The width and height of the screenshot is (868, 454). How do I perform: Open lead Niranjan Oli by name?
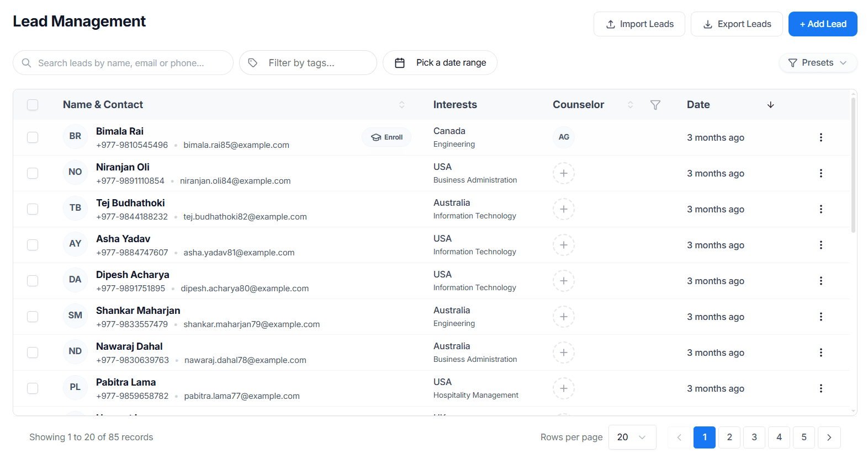pyautogui.click(x=123, y=167)
